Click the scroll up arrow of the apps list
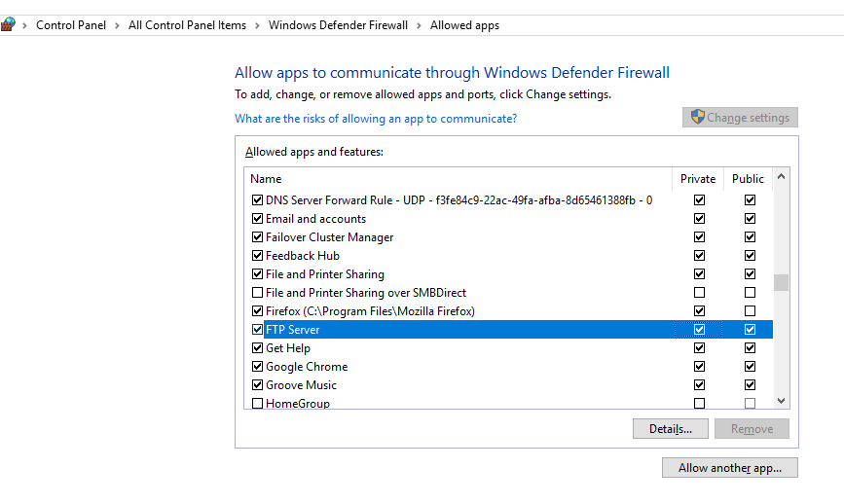 781,179
